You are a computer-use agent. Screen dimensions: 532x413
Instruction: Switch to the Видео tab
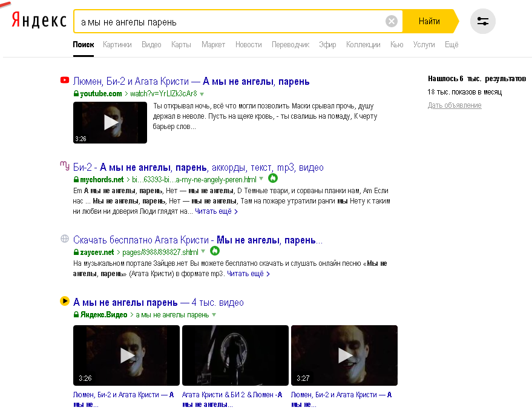click(151, 44)
